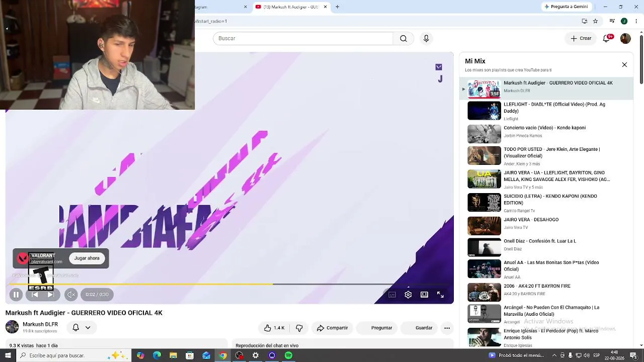Open the Markush DLFR channel avatar
The height and width of the screenshot is (362, 644).
(x=12, y=327)
